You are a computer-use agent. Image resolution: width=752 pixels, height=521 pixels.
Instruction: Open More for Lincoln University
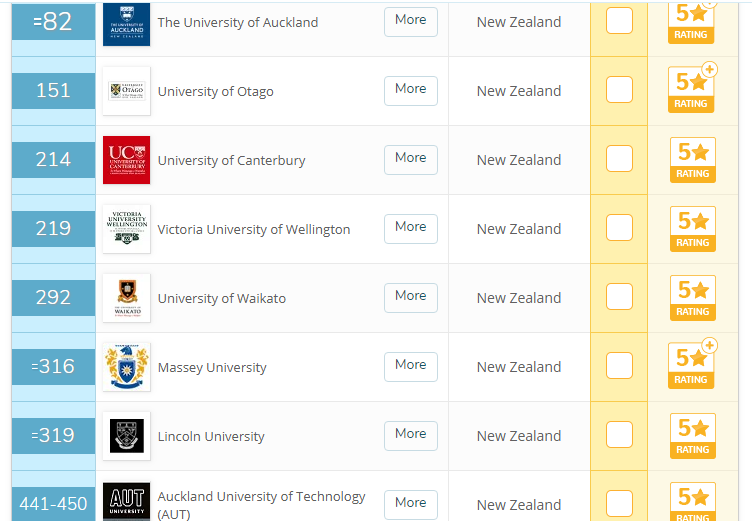coord(410,435)
